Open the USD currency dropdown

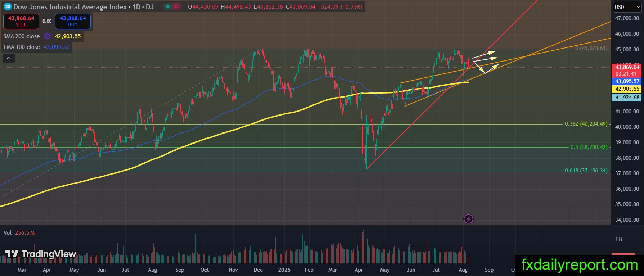(627, 7)
